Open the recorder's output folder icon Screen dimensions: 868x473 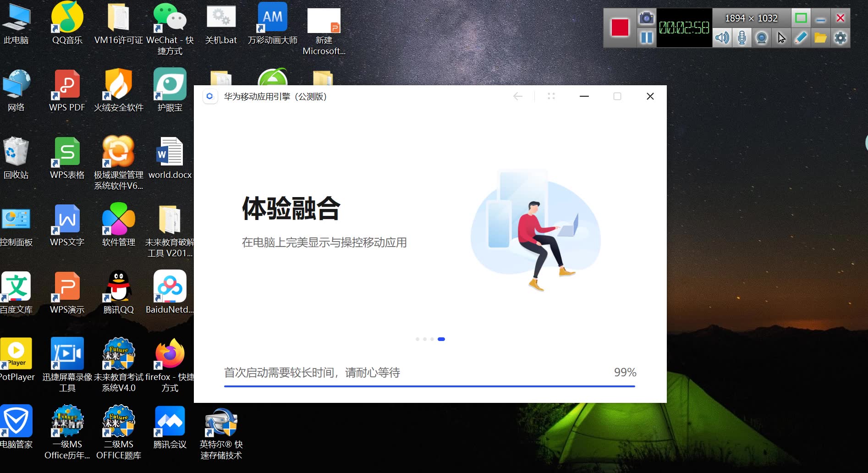[x=820, y=38]
